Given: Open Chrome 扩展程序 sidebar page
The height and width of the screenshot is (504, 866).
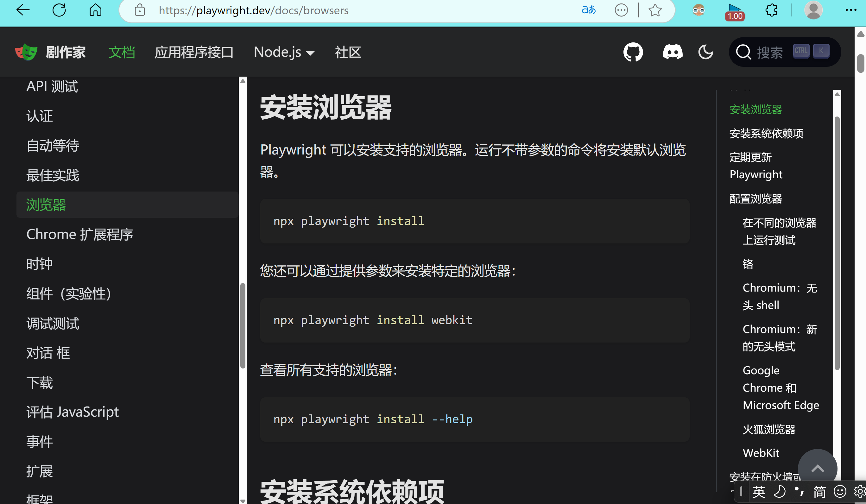Looking at the screenshot, I should pos(79,234).
